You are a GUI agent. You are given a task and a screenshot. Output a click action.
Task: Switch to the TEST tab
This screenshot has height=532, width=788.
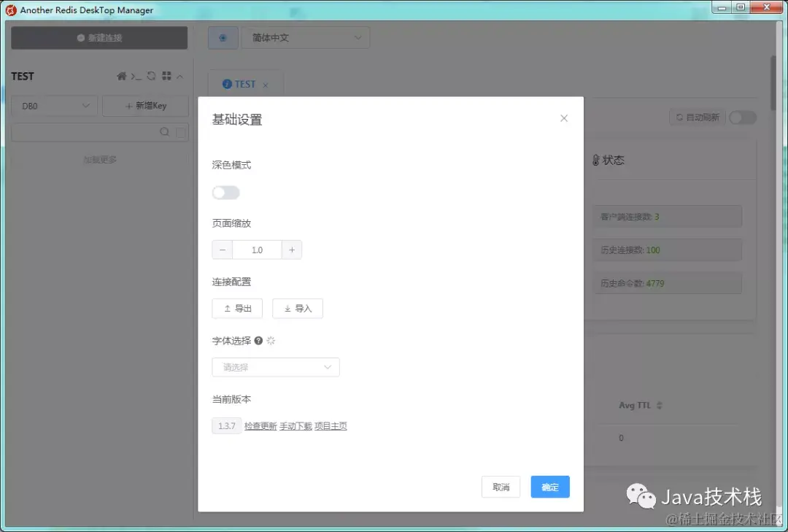[x=245, y=83]
